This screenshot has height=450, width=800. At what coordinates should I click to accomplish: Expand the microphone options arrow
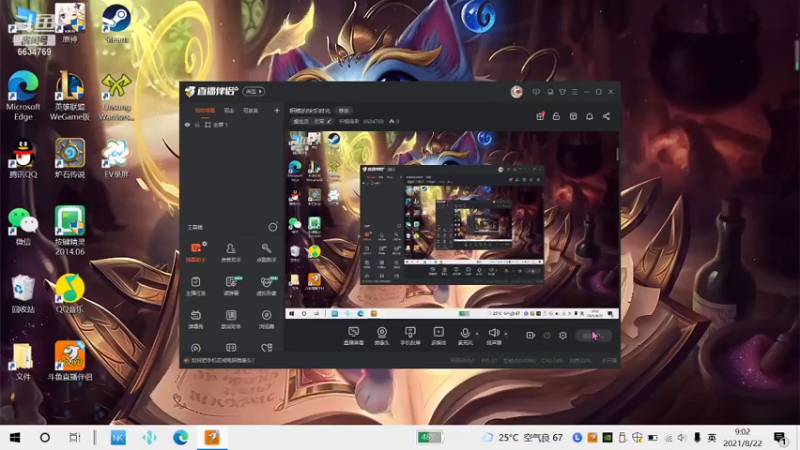coord(477,334)
